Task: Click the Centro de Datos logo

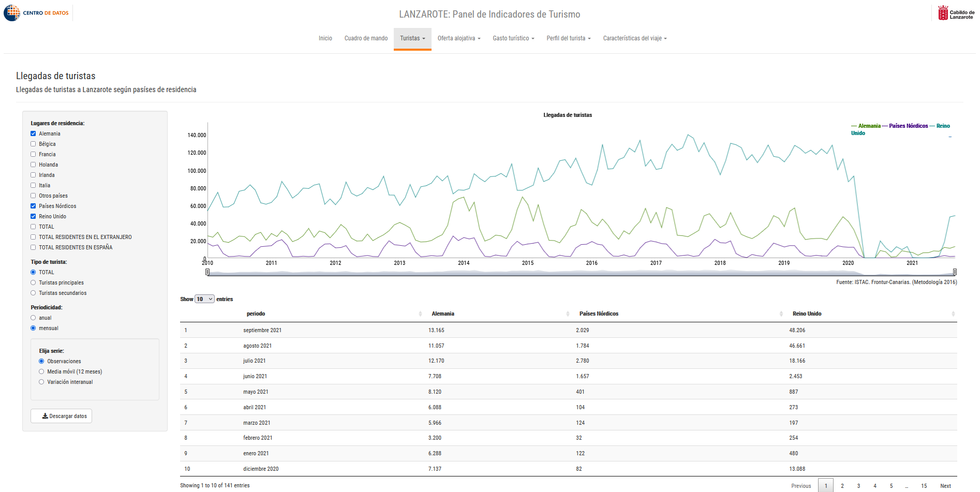Action: (x=36, y=13)
